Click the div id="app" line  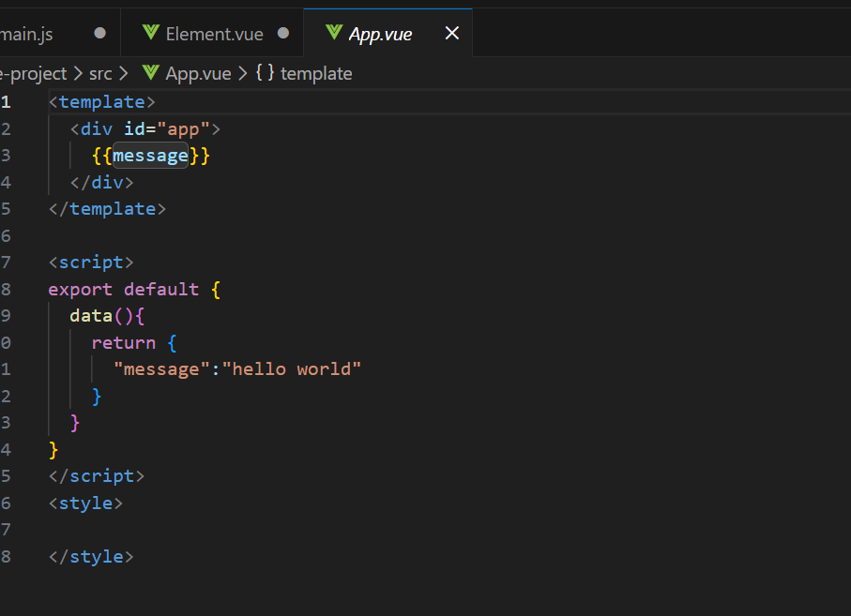pos(144,129)
